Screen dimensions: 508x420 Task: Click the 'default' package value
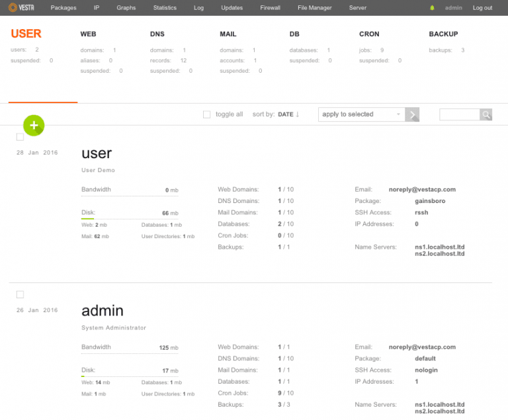425,358
